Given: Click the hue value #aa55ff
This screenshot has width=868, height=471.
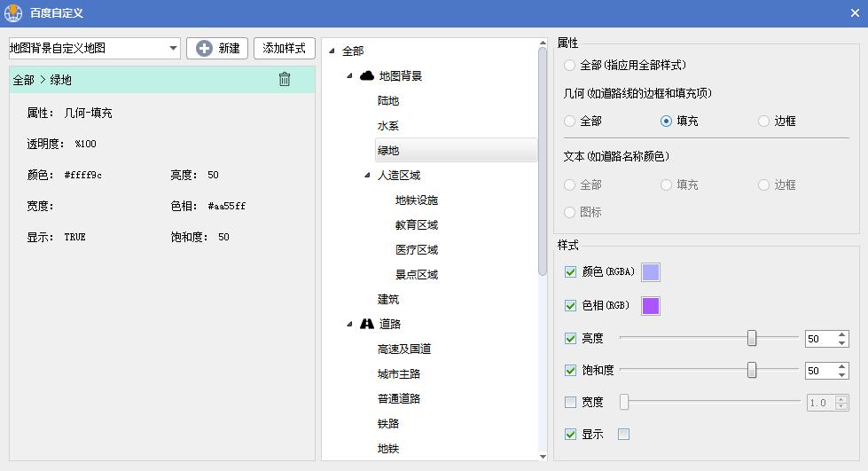Looking at the screenshot, I should pos(226,206).
